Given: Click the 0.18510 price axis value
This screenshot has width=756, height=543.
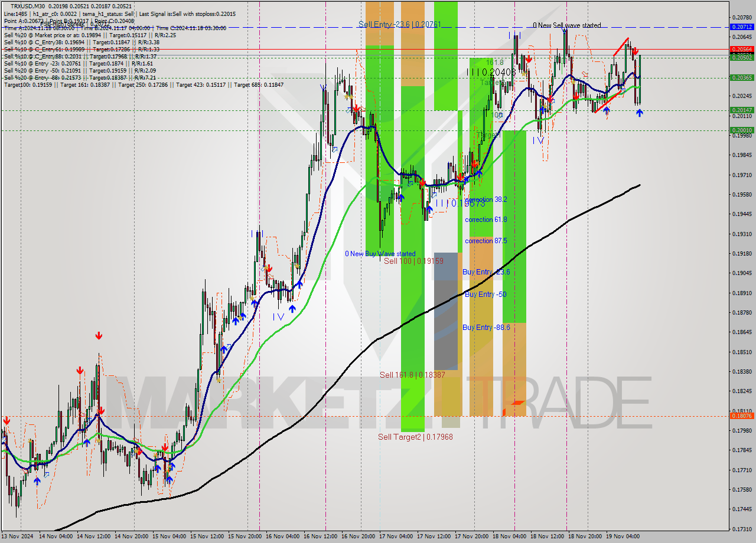Looking at the screenshot, I should pyautogui.click(x=742, y=352).
